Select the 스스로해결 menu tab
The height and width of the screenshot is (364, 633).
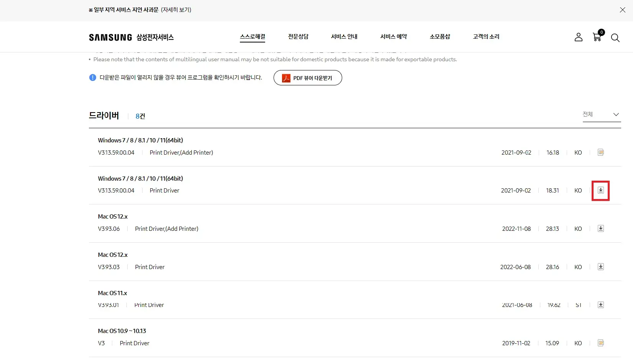point(252,36)
